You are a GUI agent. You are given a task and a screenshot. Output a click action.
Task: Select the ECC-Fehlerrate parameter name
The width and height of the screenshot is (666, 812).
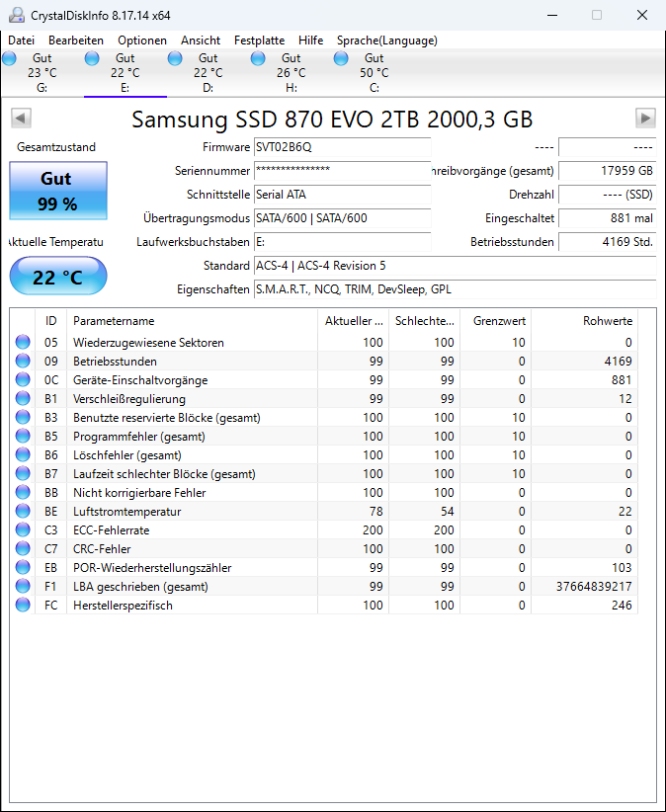(112, 530)
